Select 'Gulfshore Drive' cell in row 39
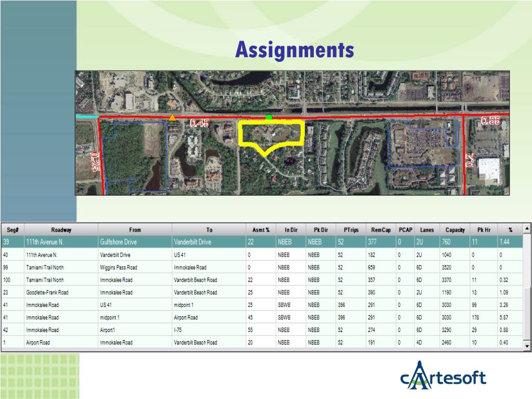This screenshot has height=399, width=532. tap(135, 242)
